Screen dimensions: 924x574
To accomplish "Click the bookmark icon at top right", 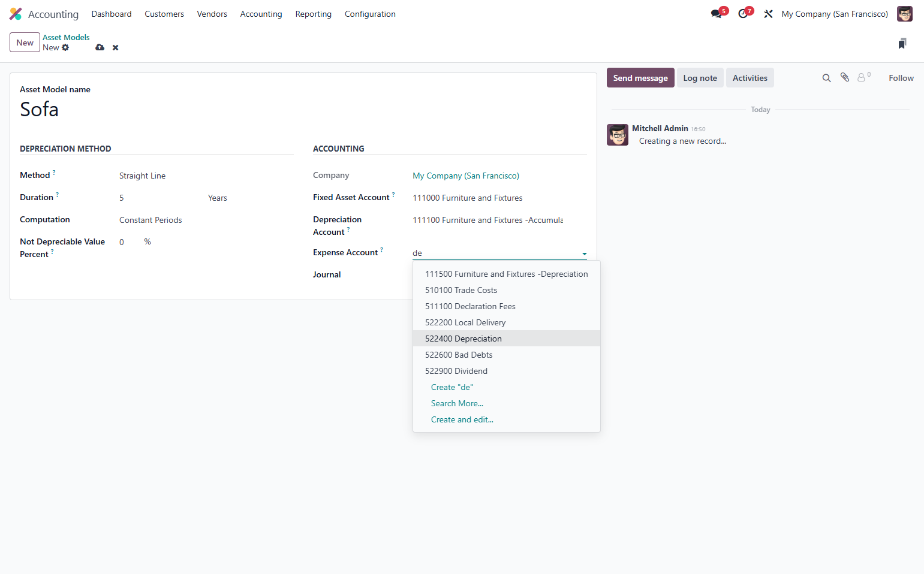I will pyautogui.click(x=902, y=43).
